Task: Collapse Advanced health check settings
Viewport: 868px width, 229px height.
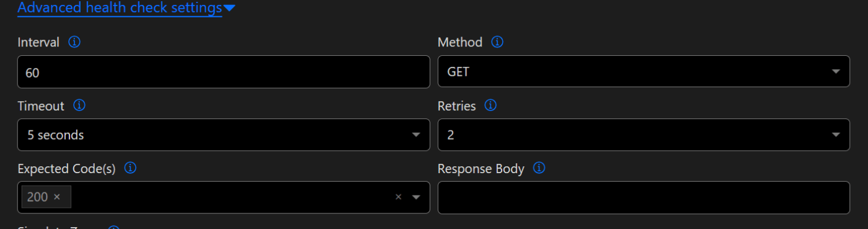Action: (229, 9)
